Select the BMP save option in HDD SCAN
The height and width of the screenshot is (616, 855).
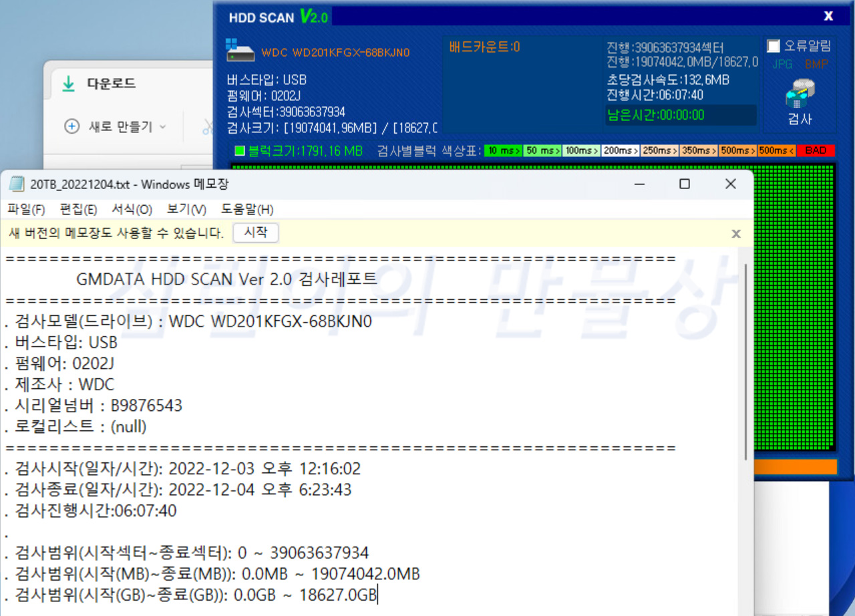[x=816, y=64]
